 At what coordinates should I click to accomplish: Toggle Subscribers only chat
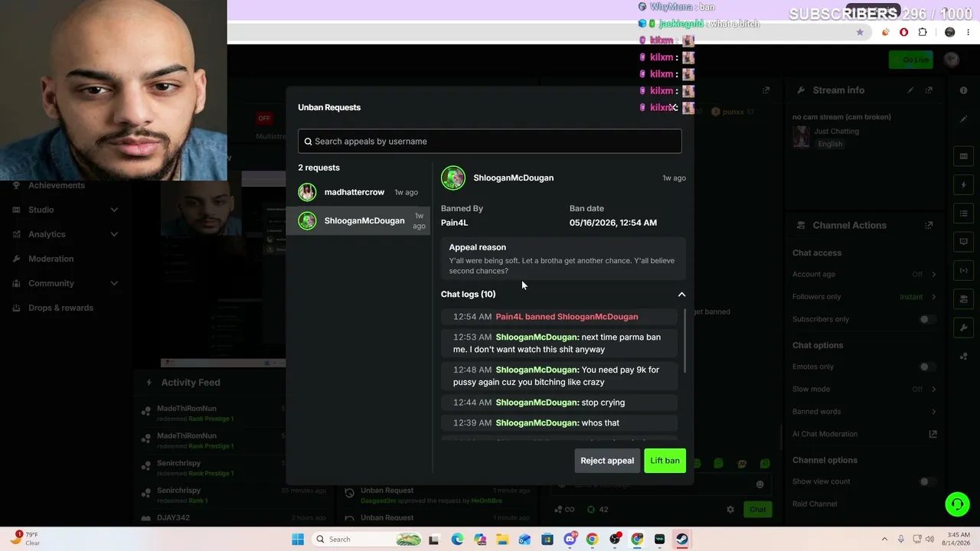(927, 319)
